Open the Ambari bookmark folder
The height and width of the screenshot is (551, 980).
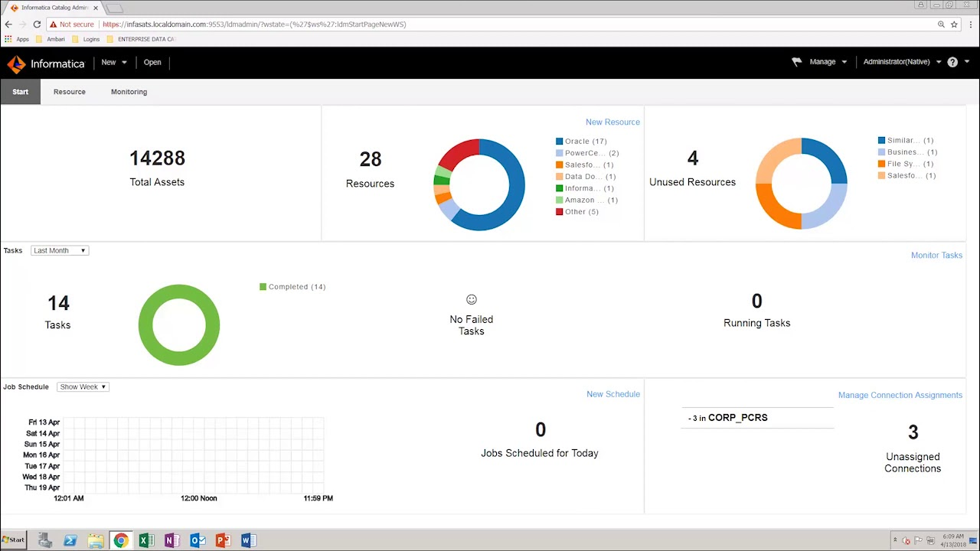50,39
